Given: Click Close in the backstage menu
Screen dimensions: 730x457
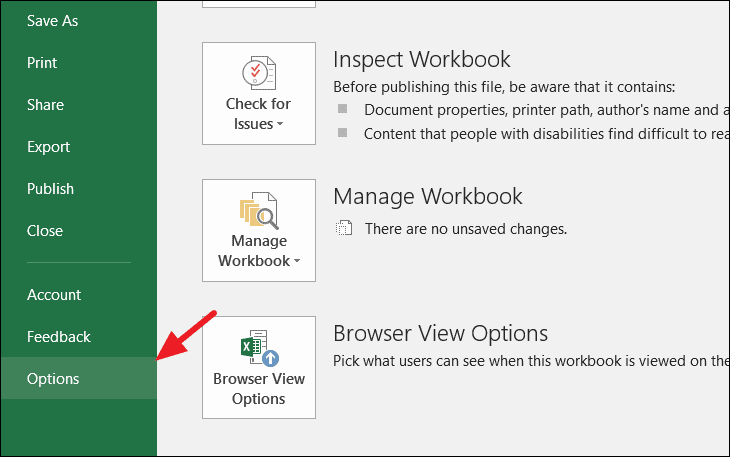Looking at the screenshot, I should click(45, 231).
